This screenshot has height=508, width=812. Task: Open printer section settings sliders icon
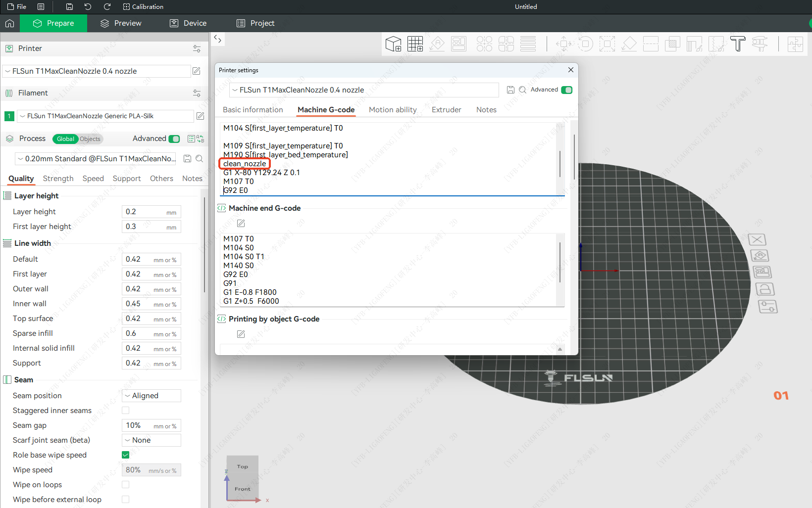point(197,48)
